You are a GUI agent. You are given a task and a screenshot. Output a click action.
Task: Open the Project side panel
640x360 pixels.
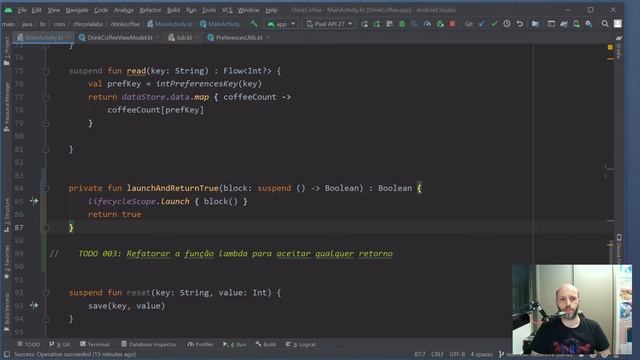pyautogui.click(x=7, y=51)
